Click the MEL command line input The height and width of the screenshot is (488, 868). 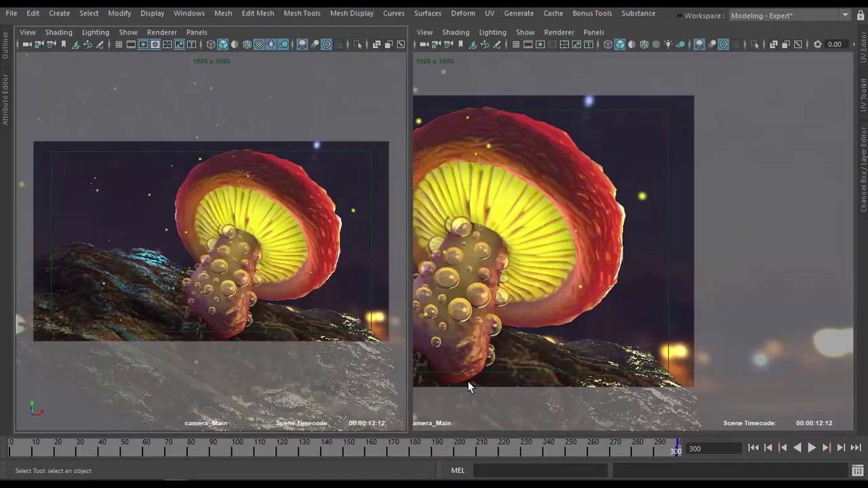click(540, 470)
